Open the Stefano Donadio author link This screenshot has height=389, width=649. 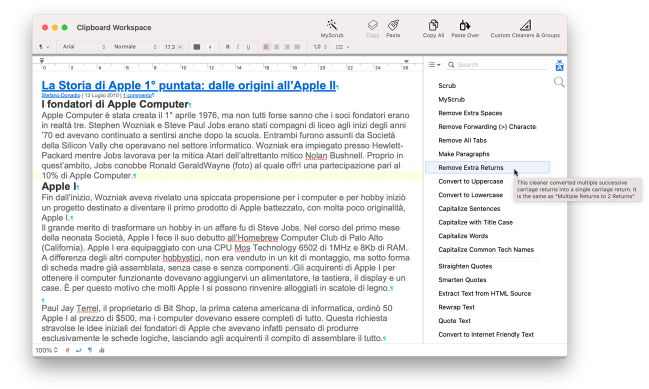coord(61,95)
